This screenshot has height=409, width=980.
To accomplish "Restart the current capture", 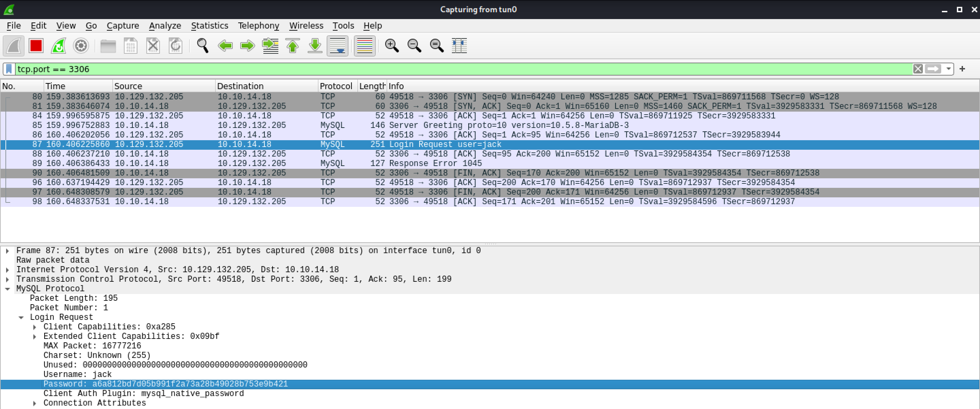I will tap(59, 46).
